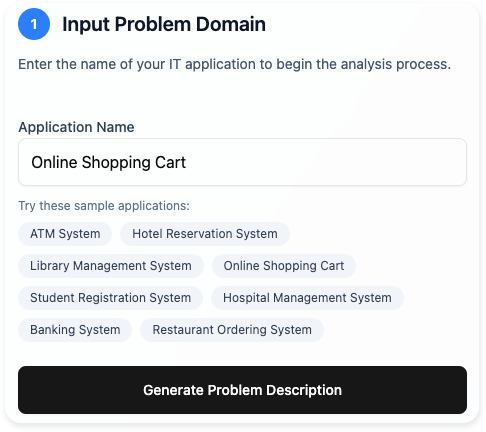This screenshot has height=432, width=486.
Task: Click the word 'Domain' in the heading
Action: [231, 24]
